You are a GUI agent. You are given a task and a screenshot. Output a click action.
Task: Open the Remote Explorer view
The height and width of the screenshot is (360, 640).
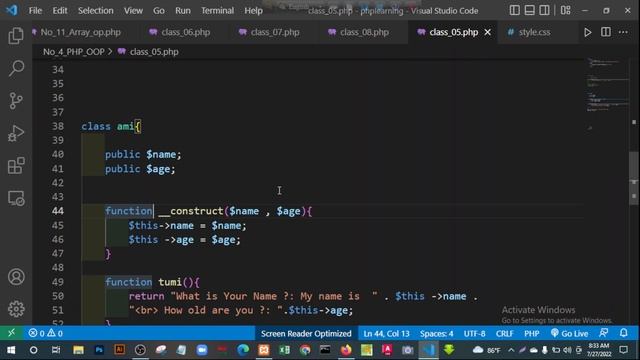pyautogui.click(x=16, y=198)
